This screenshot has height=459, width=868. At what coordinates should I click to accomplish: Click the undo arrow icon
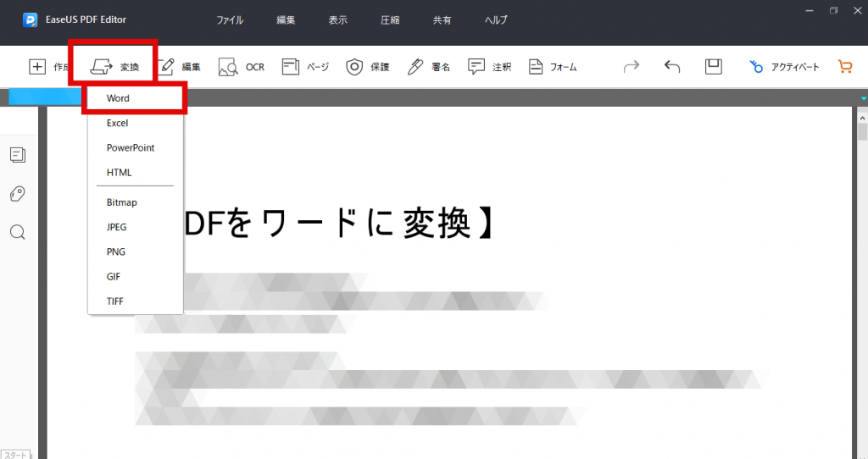click(x=672, y=66)
